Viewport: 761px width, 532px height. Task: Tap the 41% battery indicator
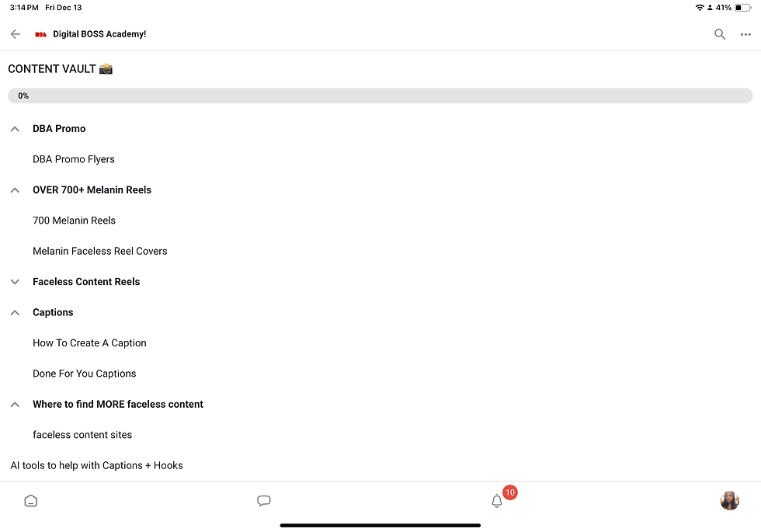(x=733, y=7)
